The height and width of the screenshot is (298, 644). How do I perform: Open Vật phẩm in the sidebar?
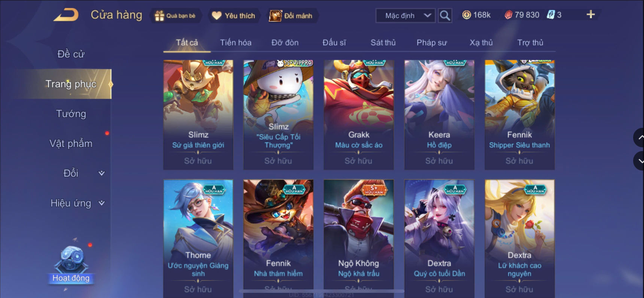pyautogui.click(x=71, y=144)
